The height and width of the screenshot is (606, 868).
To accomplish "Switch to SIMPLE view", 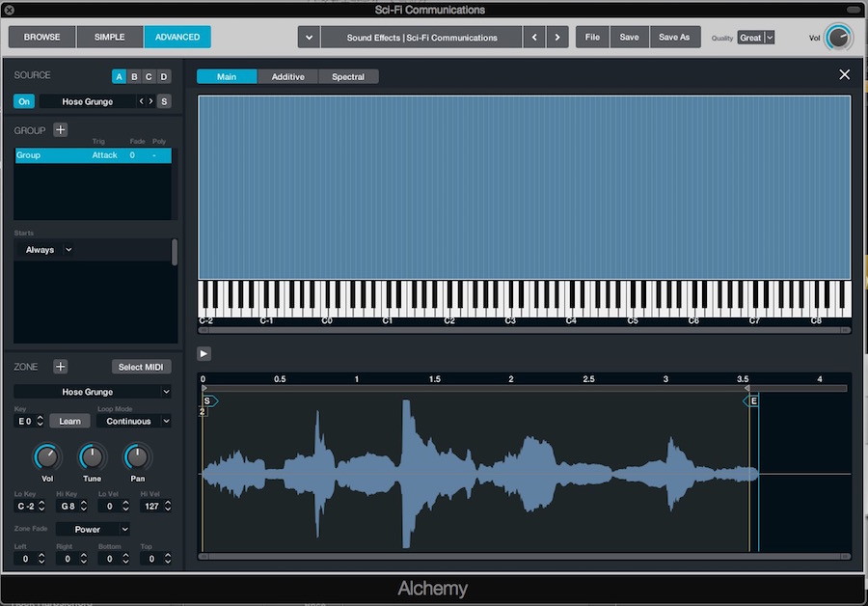I will pyautogui.click(x=110, y=37).
